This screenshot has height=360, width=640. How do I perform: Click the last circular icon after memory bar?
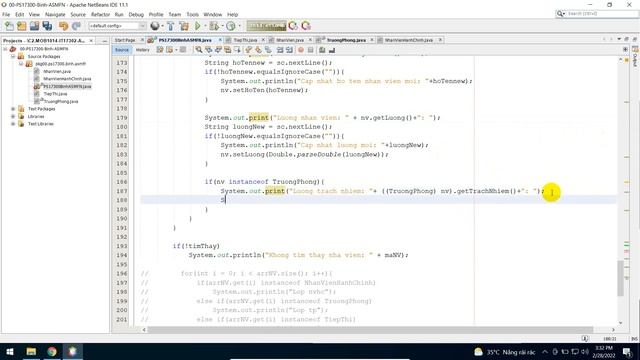tap(306, 26)
